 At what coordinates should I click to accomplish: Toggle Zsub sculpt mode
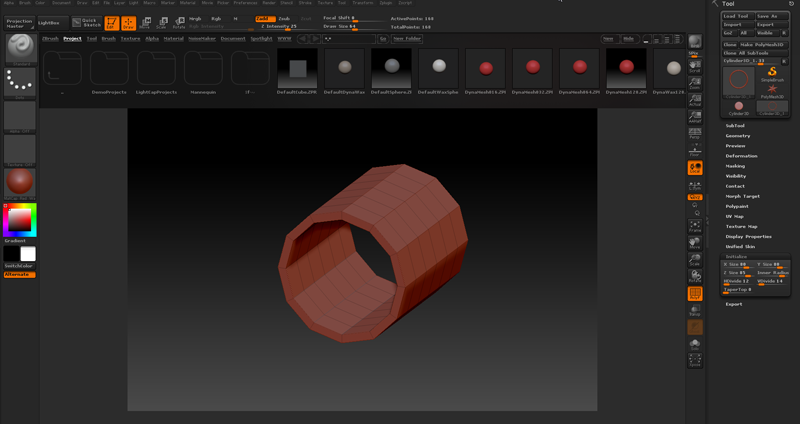285,18
